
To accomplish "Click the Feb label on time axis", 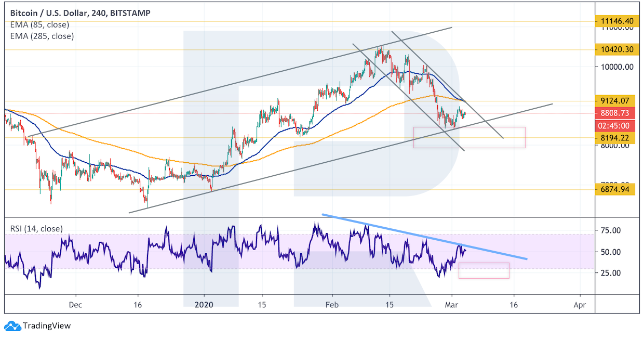I will click(332, 305).
